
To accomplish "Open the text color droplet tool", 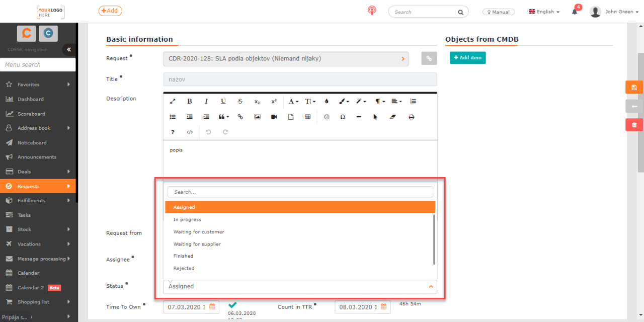I will (327, 101).
